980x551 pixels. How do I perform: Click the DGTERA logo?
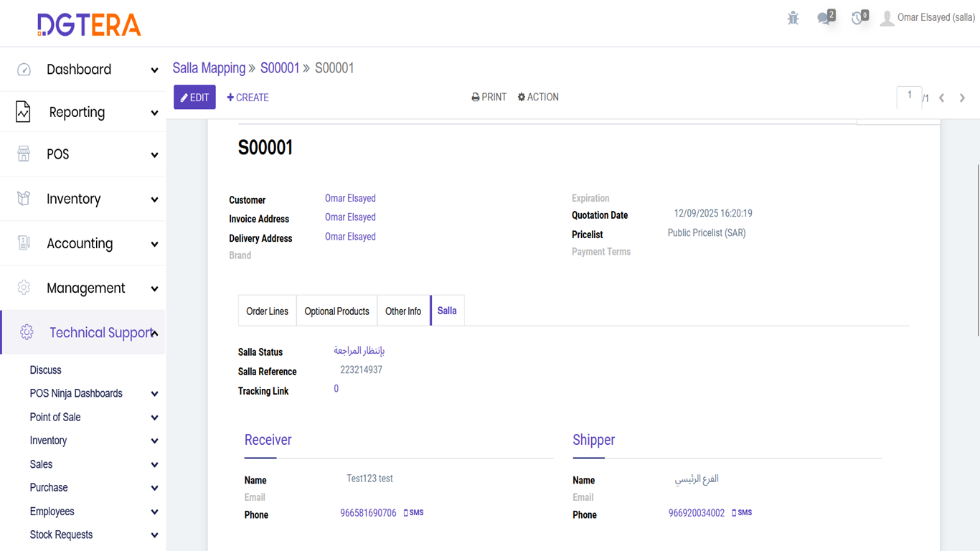[89, 24]
